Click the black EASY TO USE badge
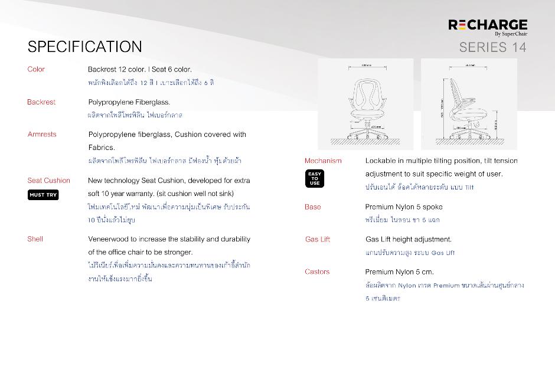Image resolution: width=555 pixels, height=392 pixels. click(x=315, y=179)
